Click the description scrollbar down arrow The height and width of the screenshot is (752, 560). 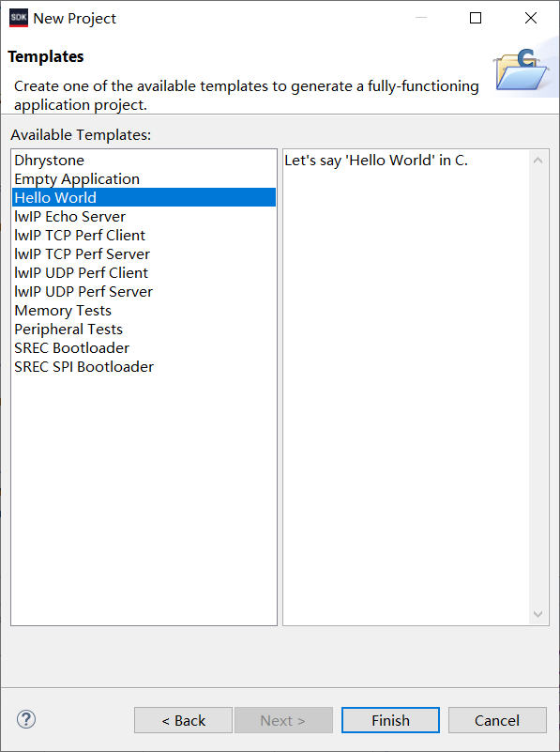pyautogui.click(x=538, y=614)
